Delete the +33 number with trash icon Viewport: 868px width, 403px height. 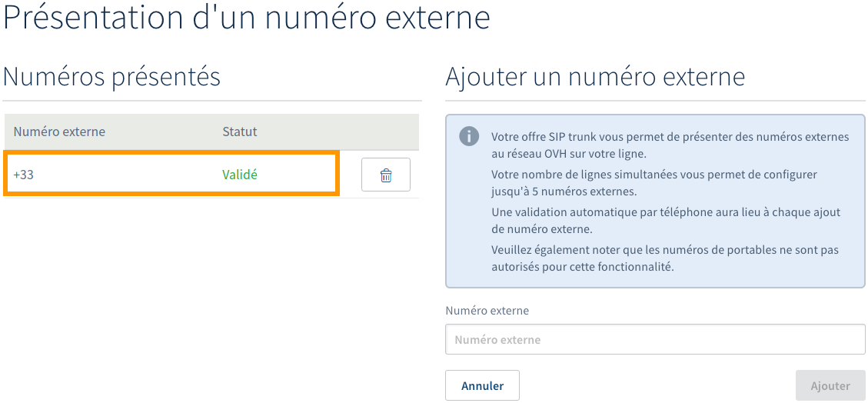pos(385,175)
